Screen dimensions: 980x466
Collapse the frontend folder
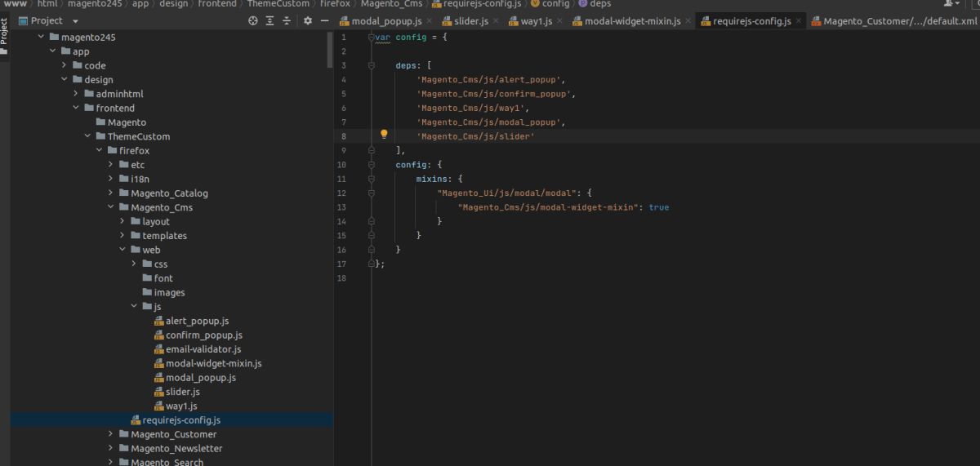(x=76, y=108)
